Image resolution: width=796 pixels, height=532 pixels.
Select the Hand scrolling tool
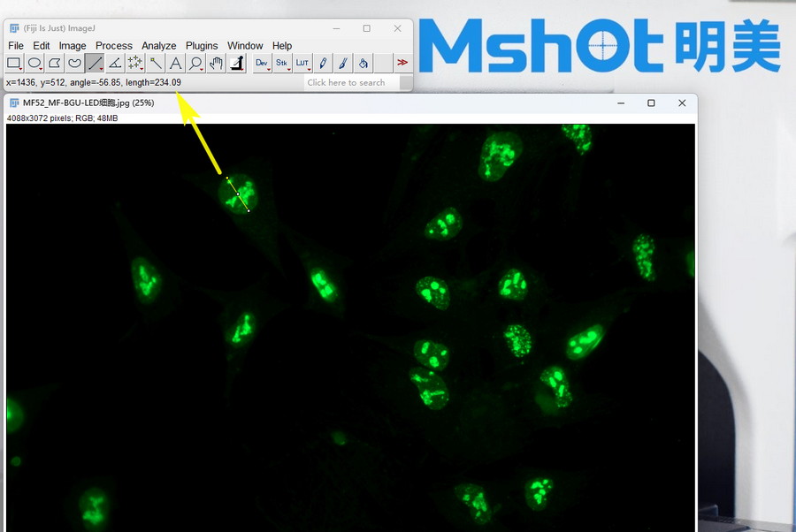coord(216,63)
